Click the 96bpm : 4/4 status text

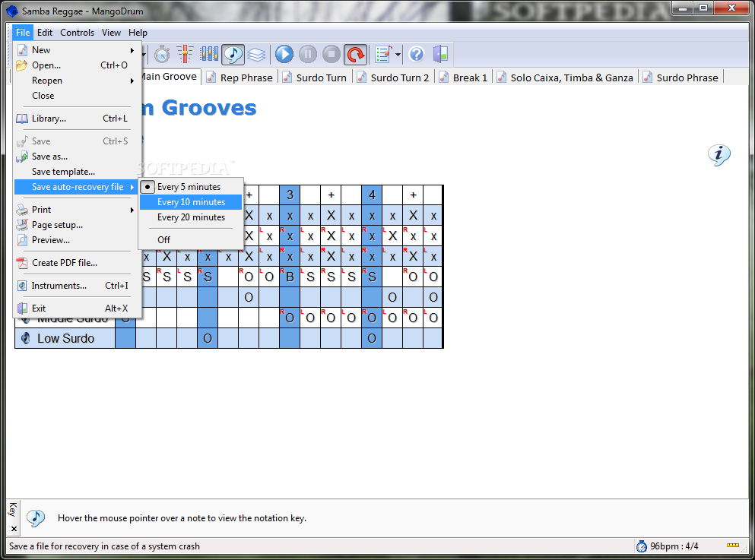[674, 546]
